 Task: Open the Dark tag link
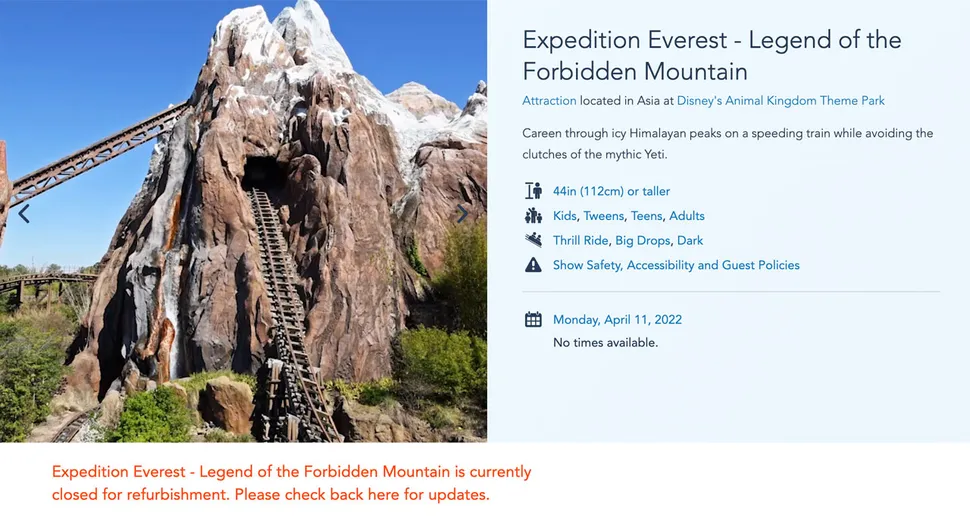[690, 240]
